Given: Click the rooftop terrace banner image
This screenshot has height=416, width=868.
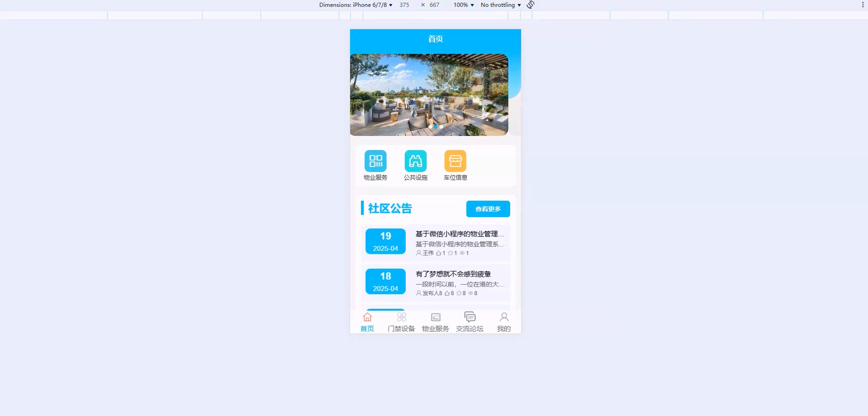Looking at the screenshot, I should (x=429, y=91).
